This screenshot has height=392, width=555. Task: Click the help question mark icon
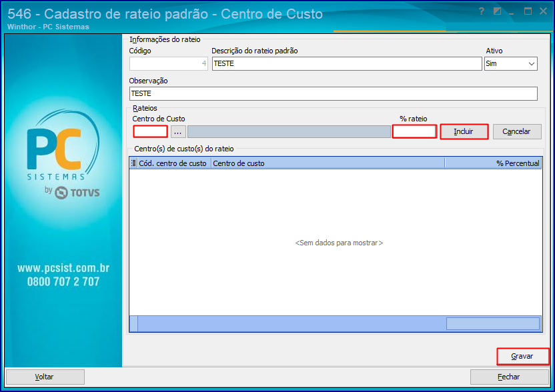[482, 11]
